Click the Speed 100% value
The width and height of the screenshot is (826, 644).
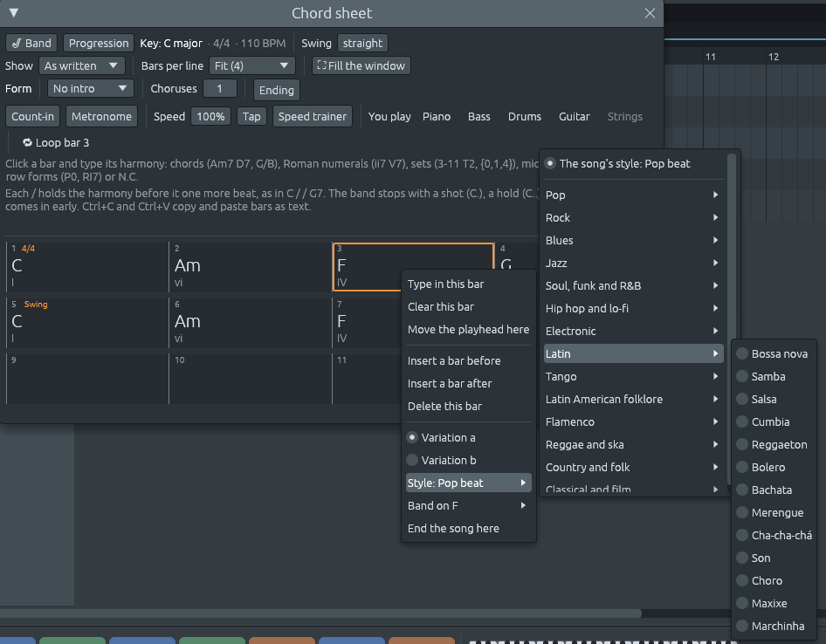coord(210,116)
